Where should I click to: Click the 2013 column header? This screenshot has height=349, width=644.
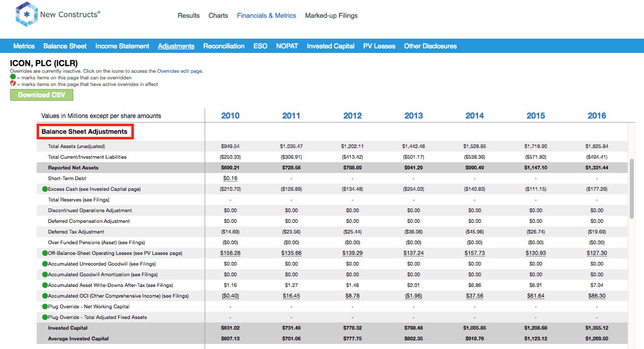(413, 115)
